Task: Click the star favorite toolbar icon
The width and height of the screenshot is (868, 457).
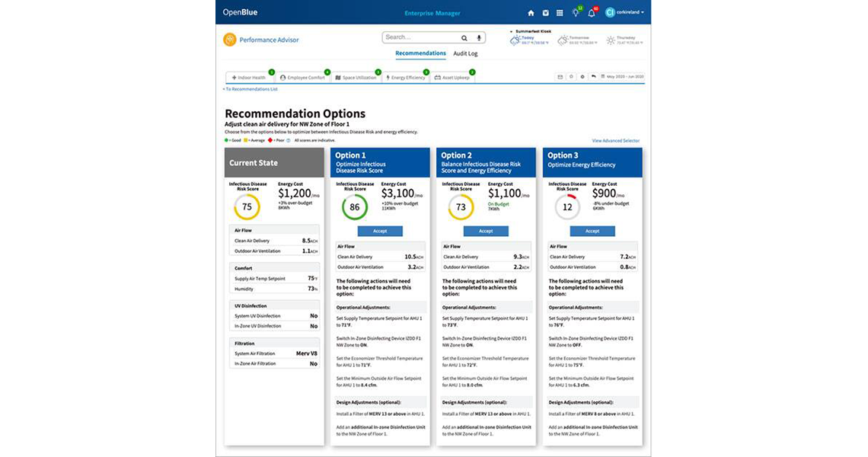Action: (571, 77)
